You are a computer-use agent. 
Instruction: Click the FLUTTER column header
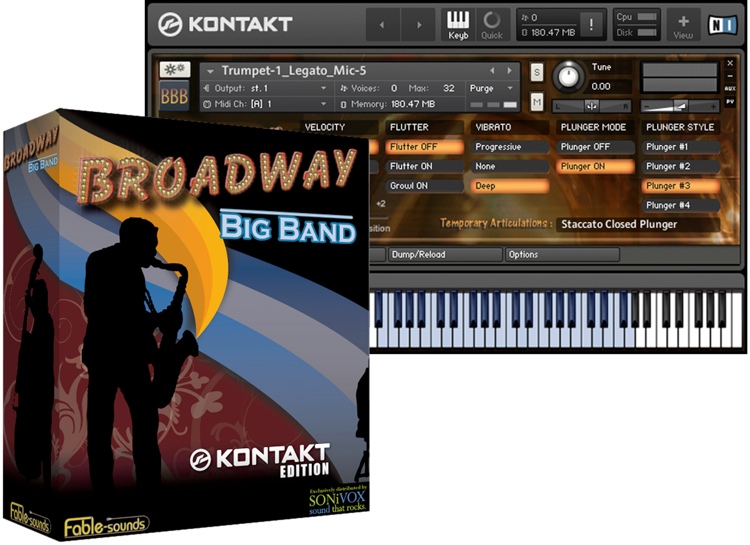tap(425, 127)
